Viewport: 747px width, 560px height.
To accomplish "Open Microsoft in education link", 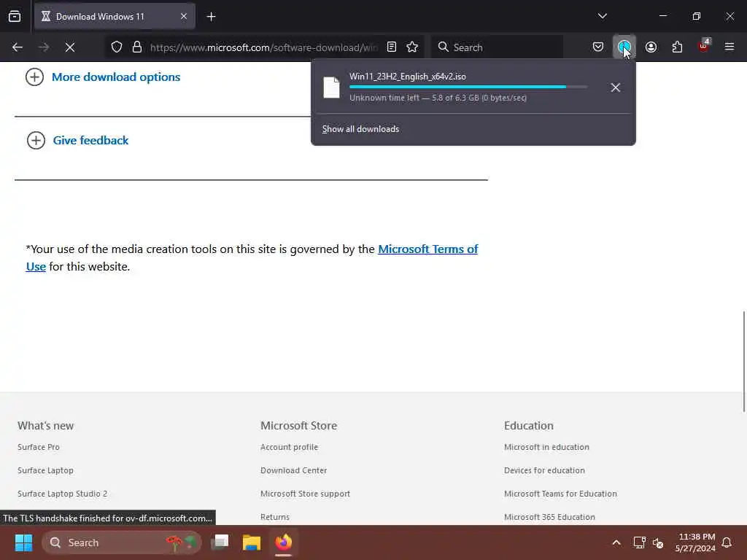I will [546, 447].
